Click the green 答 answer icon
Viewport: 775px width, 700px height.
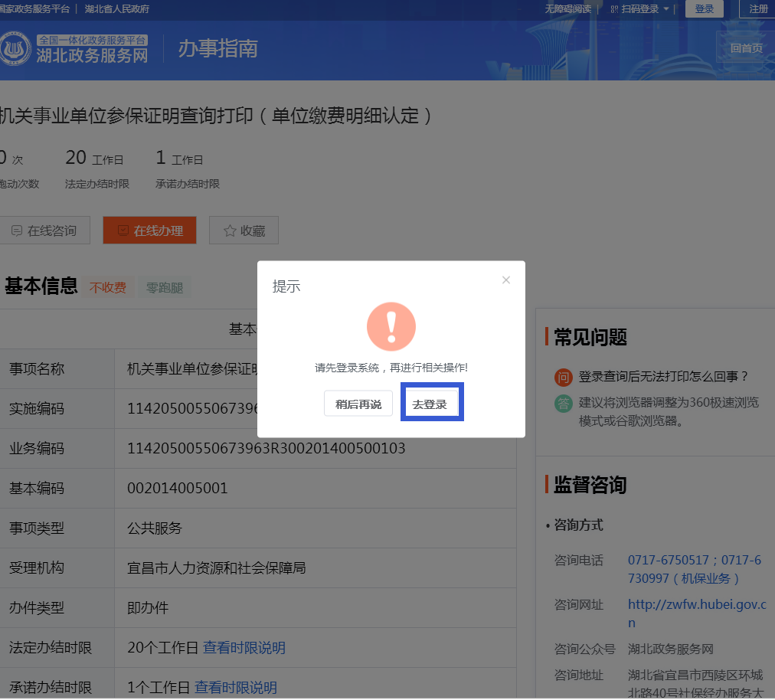click(x=564, y=403)
